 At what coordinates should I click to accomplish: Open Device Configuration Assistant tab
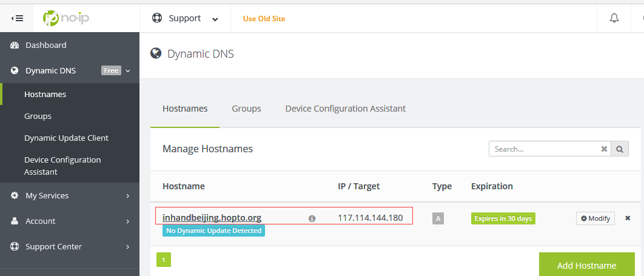point(345,109)
